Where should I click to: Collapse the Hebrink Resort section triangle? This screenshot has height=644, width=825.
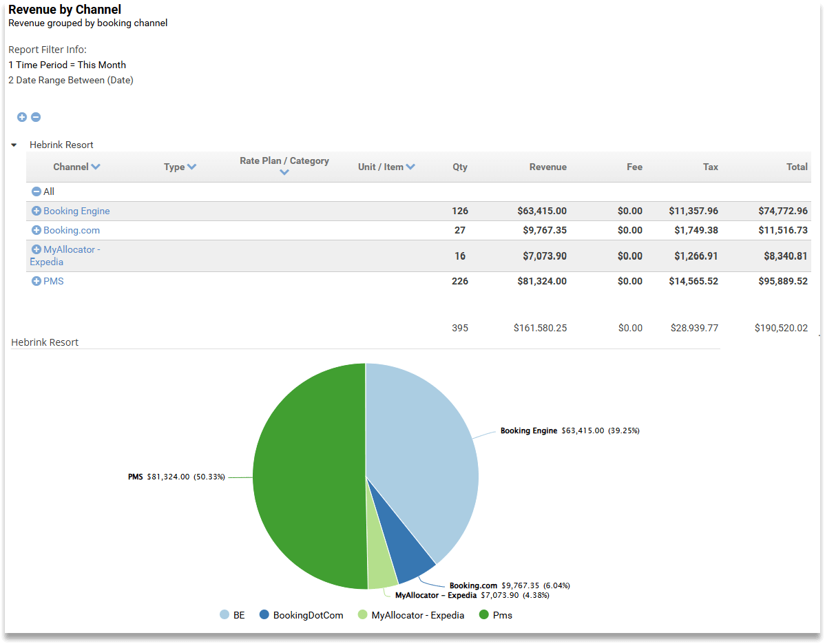[x=14, y=145]
